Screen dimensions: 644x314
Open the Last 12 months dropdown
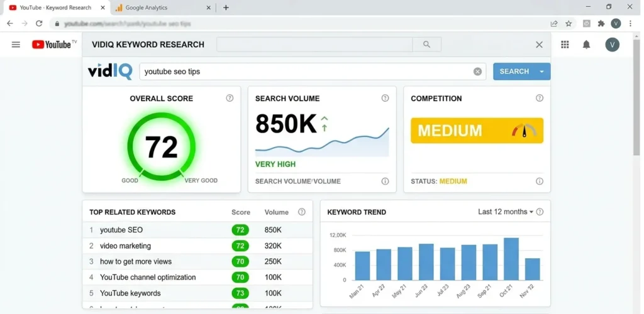click(506, 212)
